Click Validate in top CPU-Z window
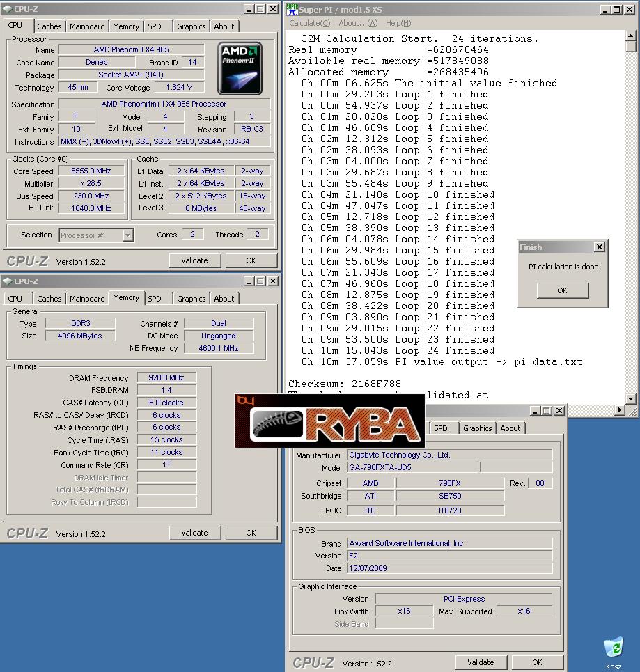 tap(194, 260)
